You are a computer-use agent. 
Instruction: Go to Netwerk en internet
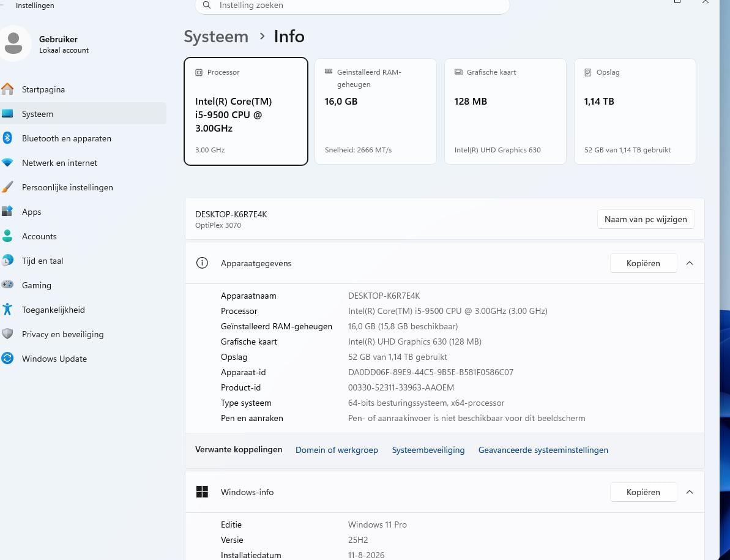pyautogui.click(x=83, y=163)
